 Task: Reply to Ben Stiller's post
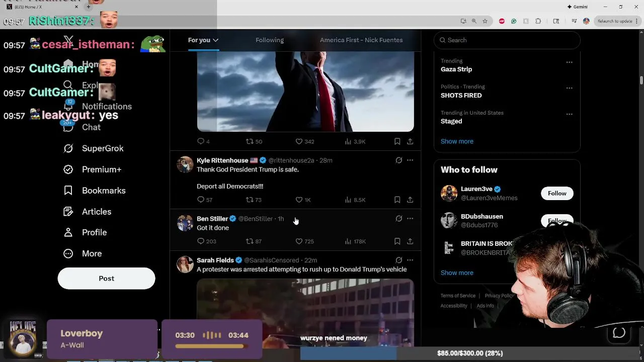[201, 241]
